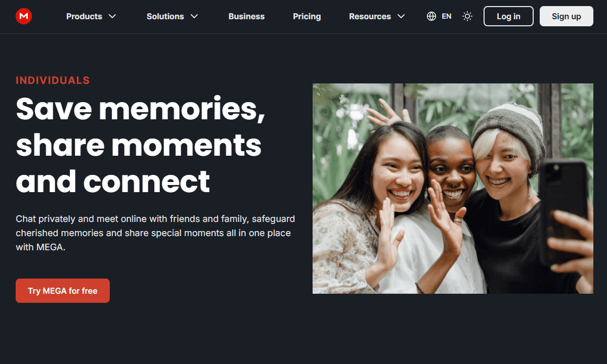607x364 pixels.
Task: Select the EN language label
Action: 446,16
